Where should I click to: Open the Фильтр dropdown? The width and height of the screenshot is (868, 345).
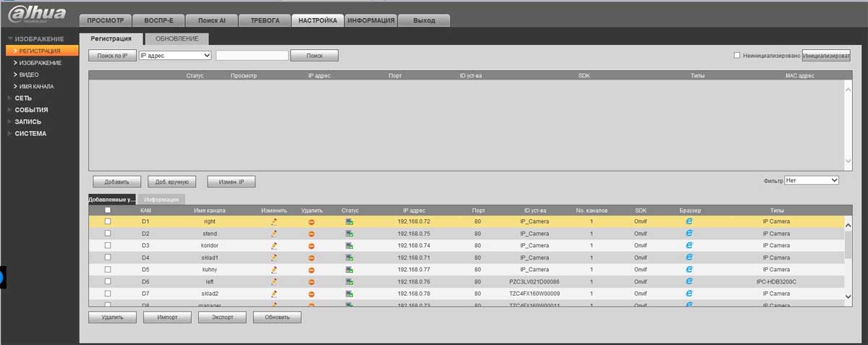click(x=812, y=179)
